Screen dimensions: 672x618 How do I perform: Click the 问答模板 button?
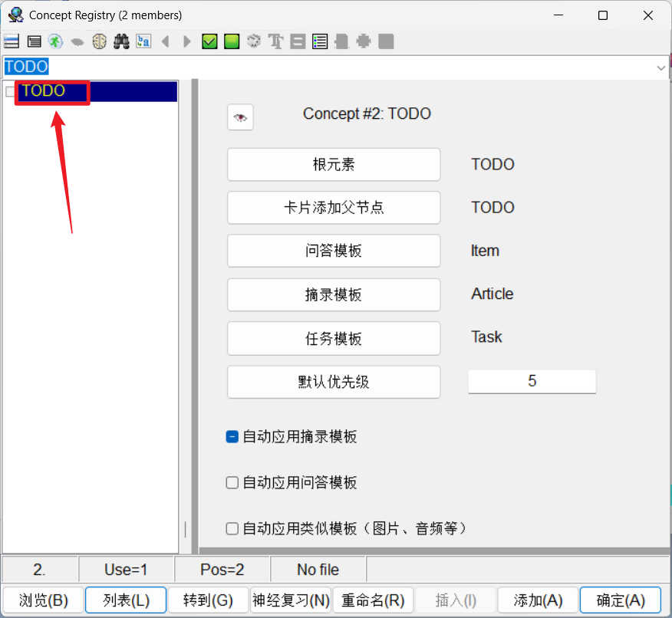click(x=334, y=251)
